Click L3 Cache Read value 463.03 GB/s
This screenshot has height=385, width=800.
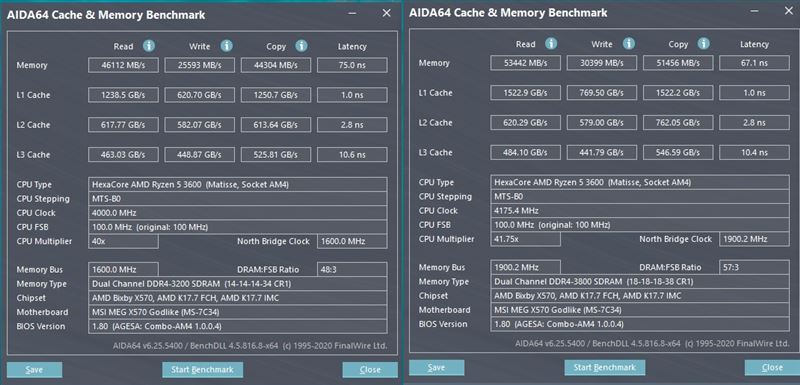tap(123, 155)
